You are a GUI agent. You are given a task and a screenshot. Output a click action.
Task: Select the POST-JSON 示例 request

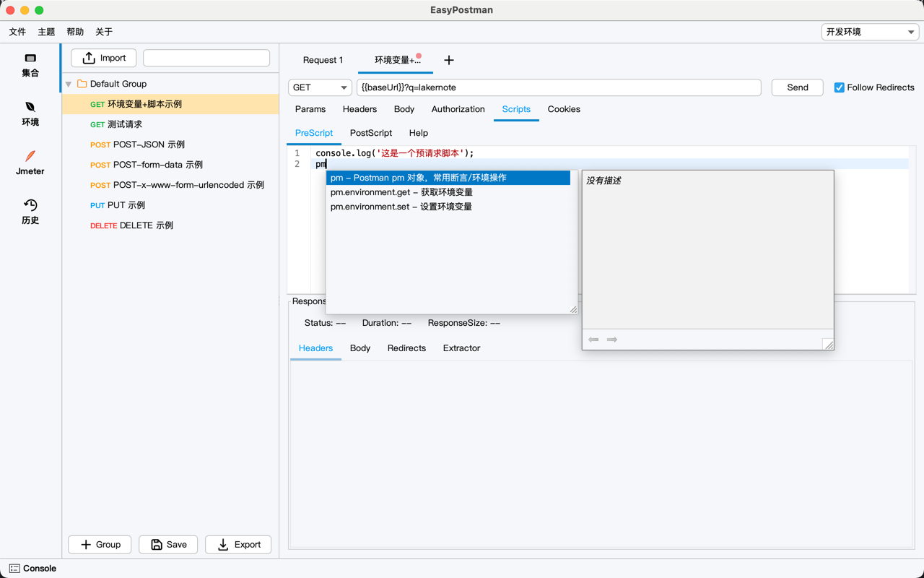170,144
